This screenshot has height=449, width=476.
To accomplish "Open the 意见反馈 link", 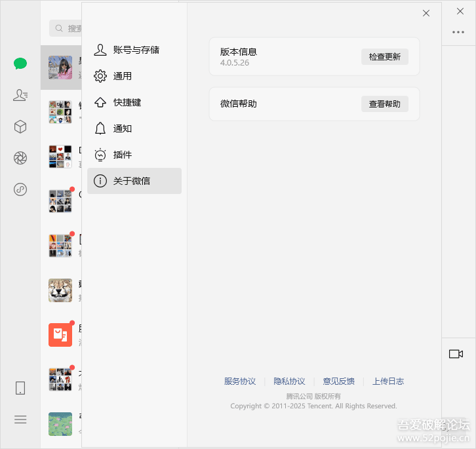I will coord(339,381).
